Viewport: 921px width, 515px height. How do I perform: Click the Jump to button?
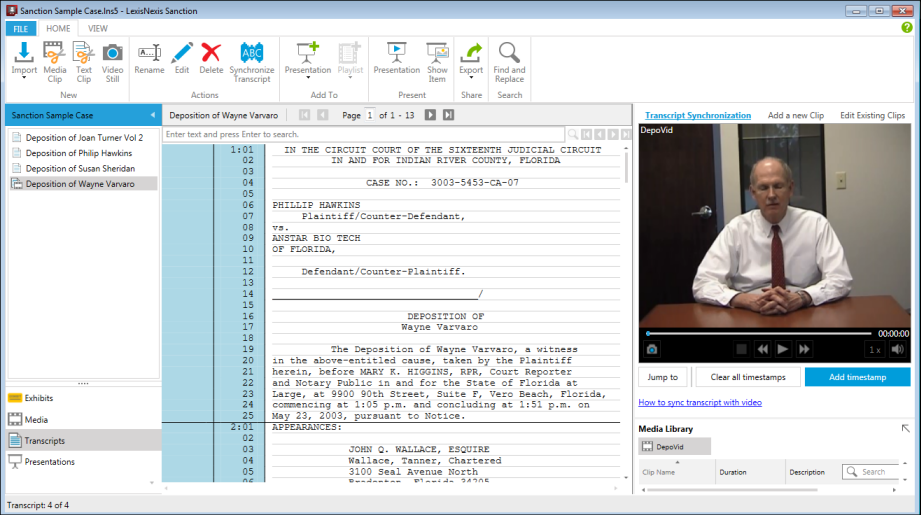[663, 377]
